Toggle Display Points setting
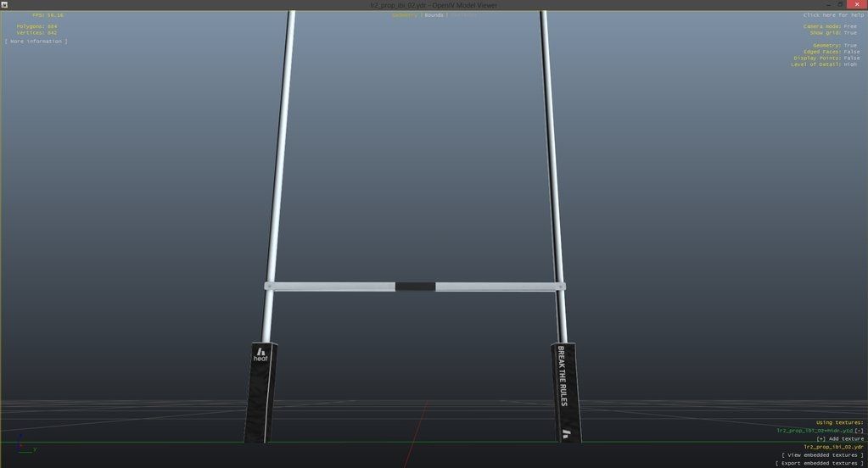The image size is (868, 468). coord(826,58)
